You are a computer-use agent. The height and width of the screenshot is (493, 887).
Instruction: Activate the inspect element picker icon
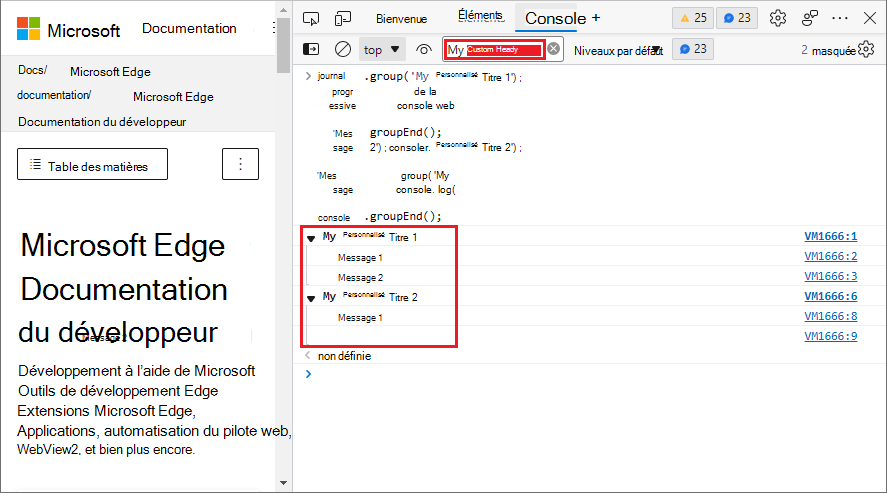(x=311, y=19)
